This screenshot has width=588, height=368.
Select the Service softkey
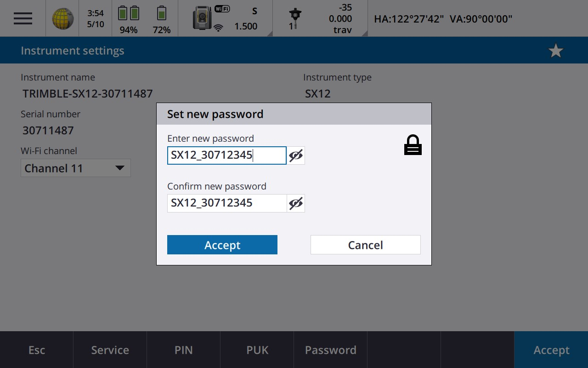(110, 350)
